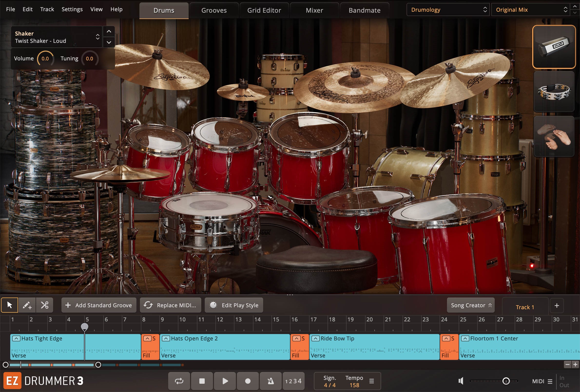This screenshot has width=580, height=392.
Task: Select the pencil draw tool
Action: click(27, 305)
